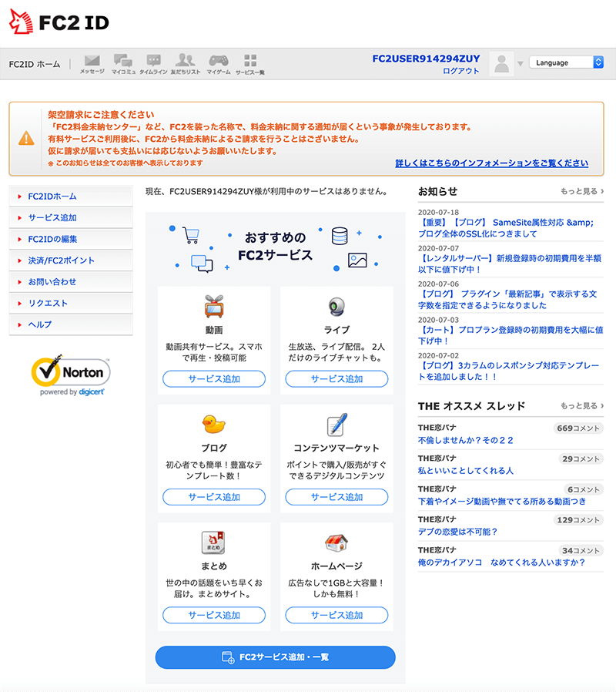Add the ライブ service
This screenshot has height=692, width=616.
click(x=337, y=379)
